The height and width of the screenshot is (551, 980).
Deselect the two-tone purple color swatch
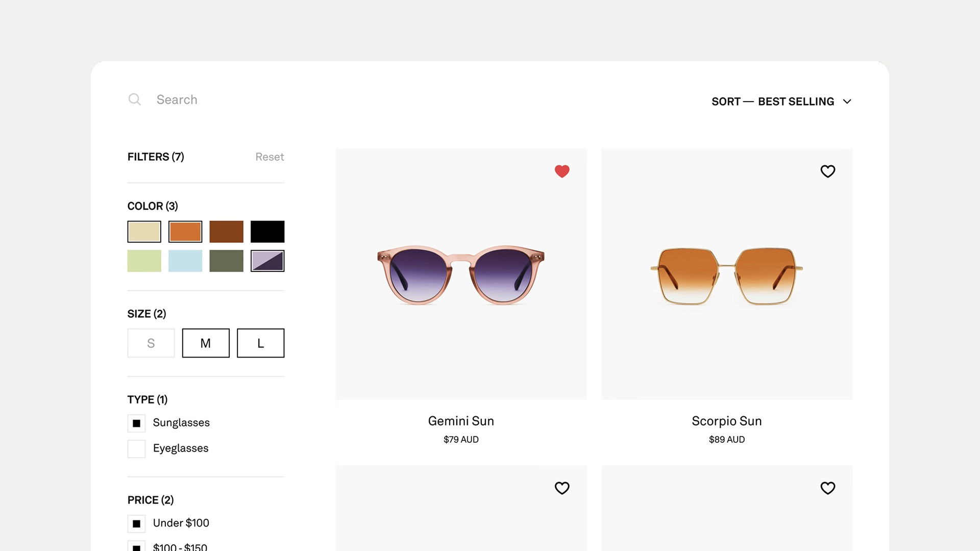(x=267, y=261)
